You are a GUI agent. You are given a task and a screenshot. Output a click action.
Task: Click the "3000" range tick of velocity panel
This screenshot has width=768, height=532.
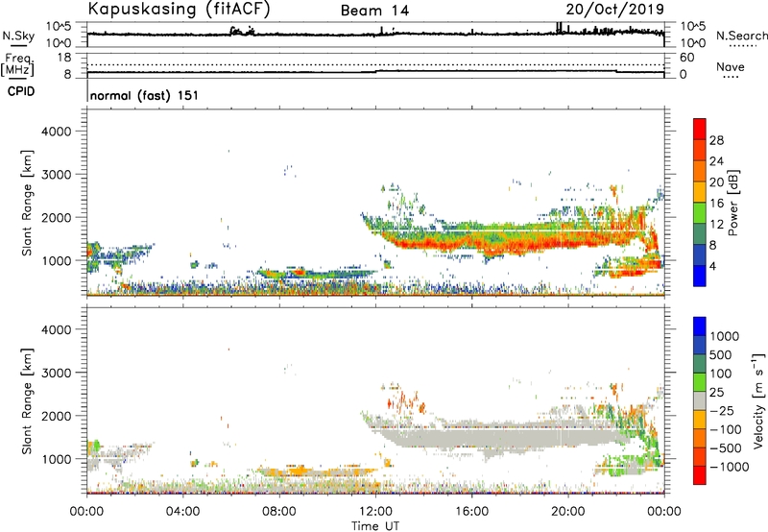pyautogui.click(x=57, y=373)
